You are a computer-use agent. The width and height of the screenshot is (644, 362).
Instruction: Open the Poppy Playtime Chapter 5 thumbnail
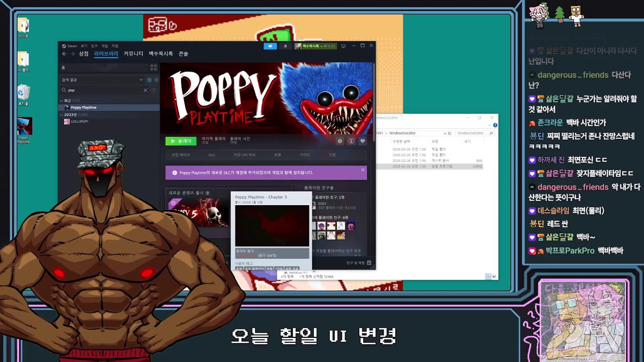click(x=199, y=212)
